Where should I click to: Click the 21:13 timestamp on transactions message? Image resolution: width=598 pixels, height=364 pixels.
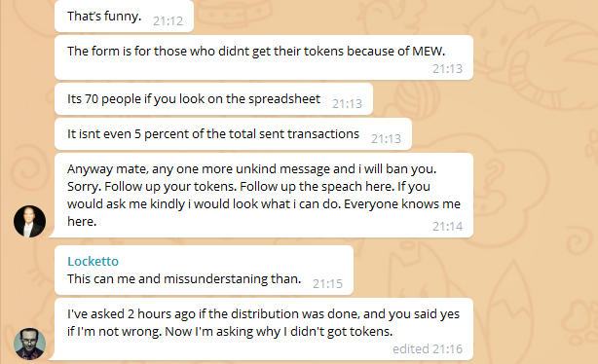click(x=386, y=139)
